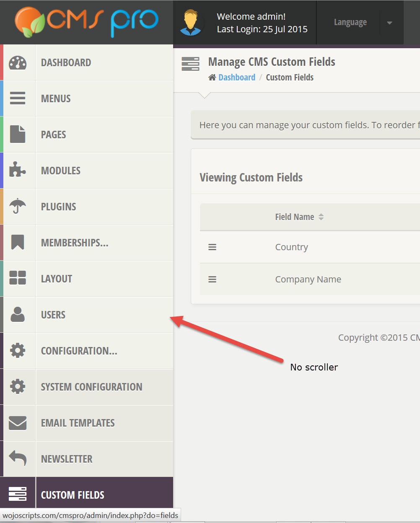The height and width of the screenshot is (523, 420).
Task: Click the Menus hamburger icon
Action: point(18,98)
